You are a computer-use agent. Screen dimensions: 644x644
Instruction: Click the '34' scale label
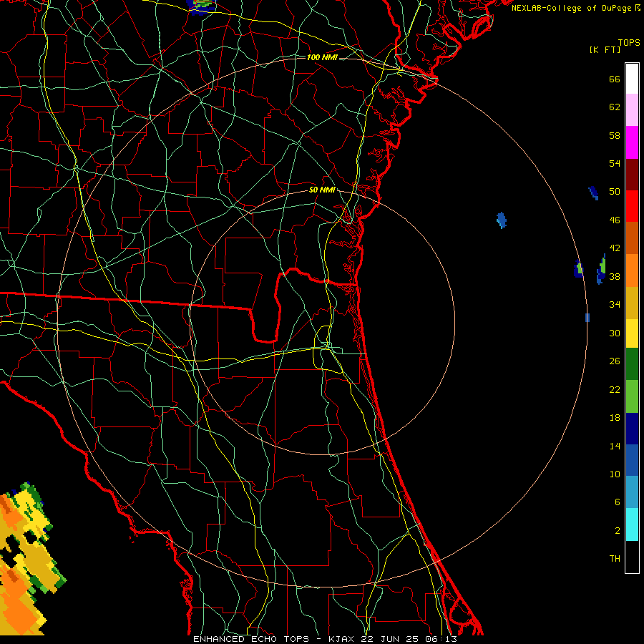615,305
